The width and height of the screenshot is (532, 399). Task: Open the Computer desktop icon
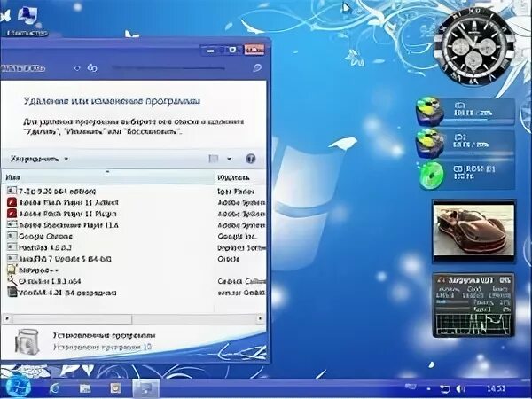(x=27, y=20)
